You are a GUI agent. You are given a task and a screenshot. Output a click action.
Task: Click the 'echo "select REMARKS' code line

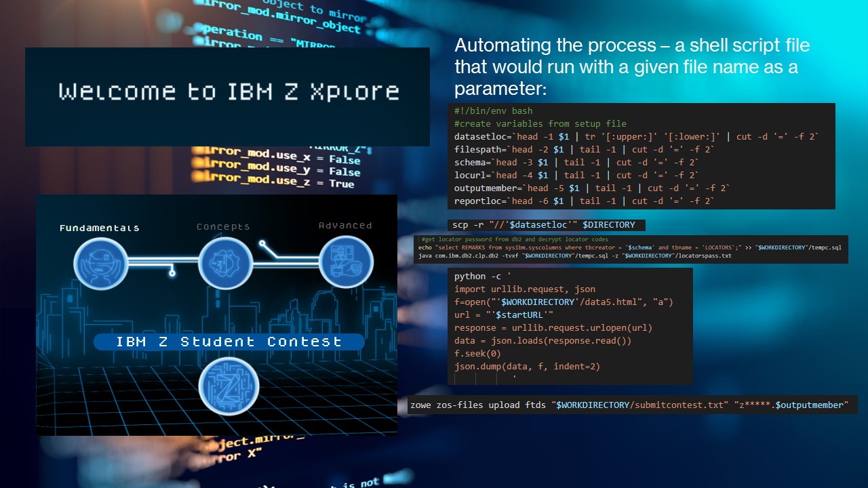pos(629,248)
